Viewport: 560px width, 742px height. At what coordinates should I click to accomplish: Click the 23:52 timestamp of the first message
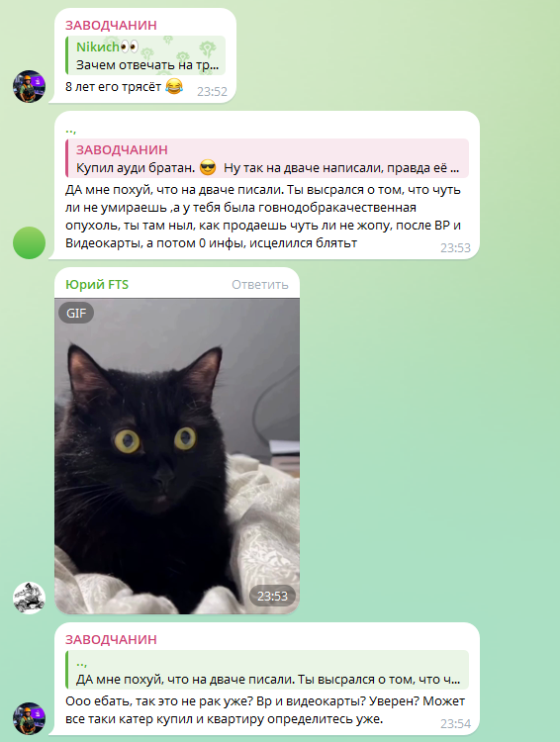pyautogui.click(x=212, y=91)
